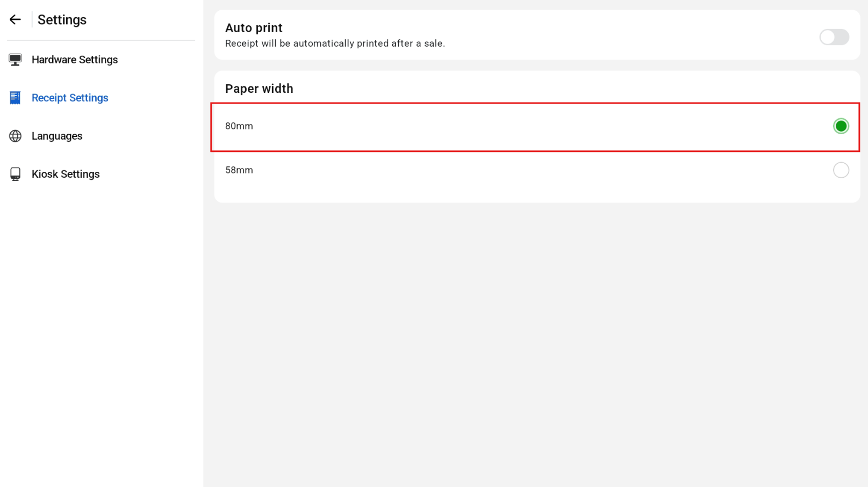This screenshot has height=487, width=868.
Task: Click the Paper width heading
Action: coord(259,89)
